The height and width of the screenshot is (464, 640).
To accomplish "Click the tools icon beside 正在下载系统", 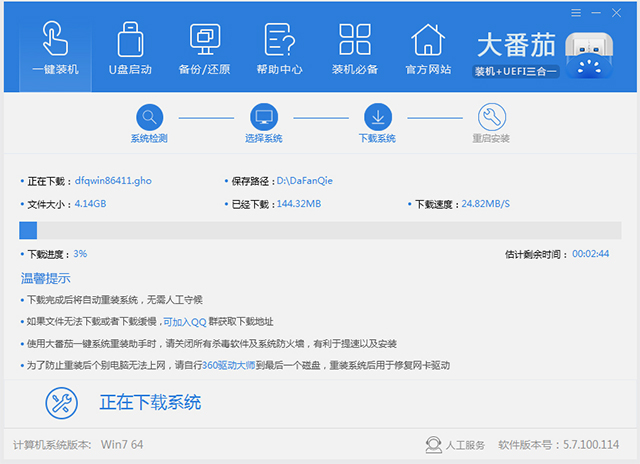I will (61, 402).
